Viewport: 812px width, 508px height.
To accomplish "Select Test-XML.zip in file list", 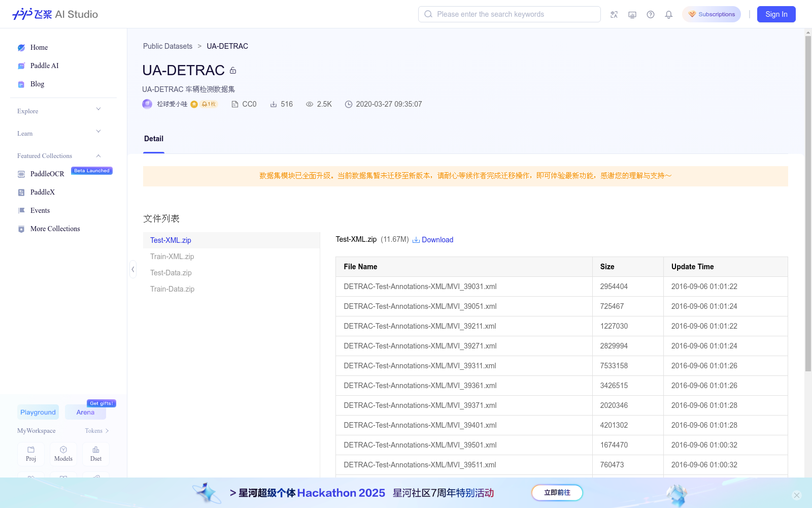I will pyautogui.click(x=231, y=240).
